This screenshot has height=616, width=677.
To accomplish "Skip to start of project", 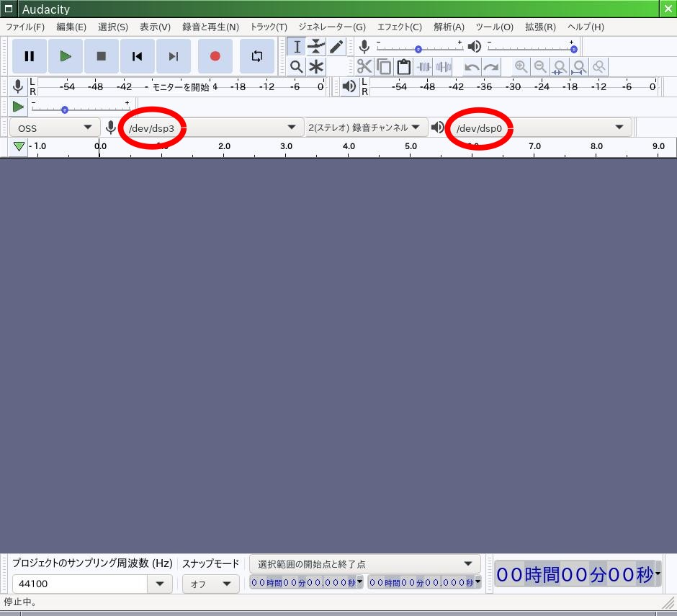I will click(137, 56).
